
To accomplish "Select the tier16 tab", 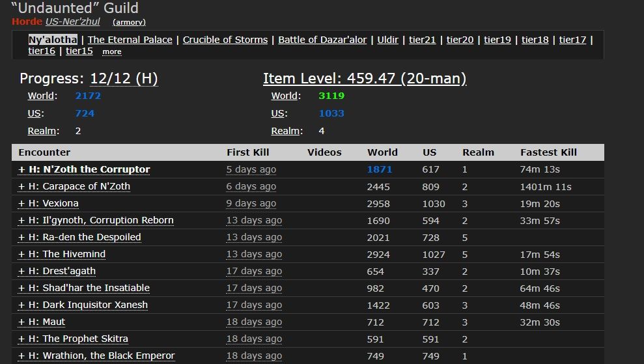I will tap(42, 51).
